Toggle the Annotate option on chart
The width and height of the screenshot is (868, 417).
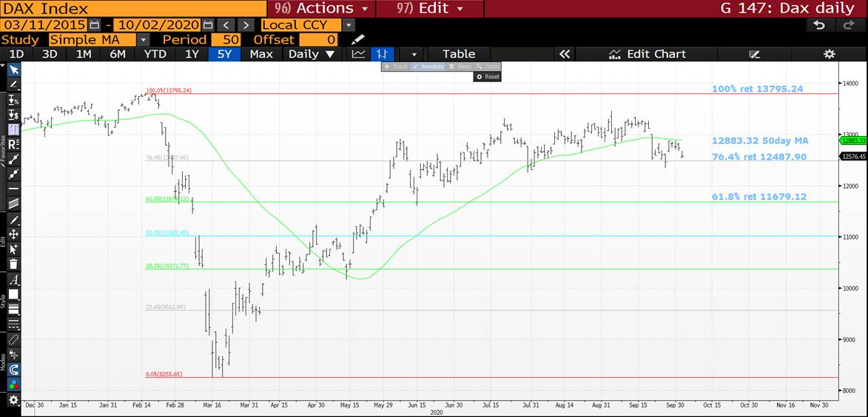click(428, 67)
